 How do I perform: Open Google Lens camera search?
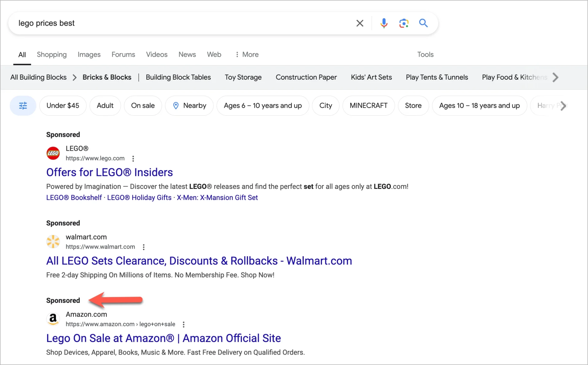[404, 23]
